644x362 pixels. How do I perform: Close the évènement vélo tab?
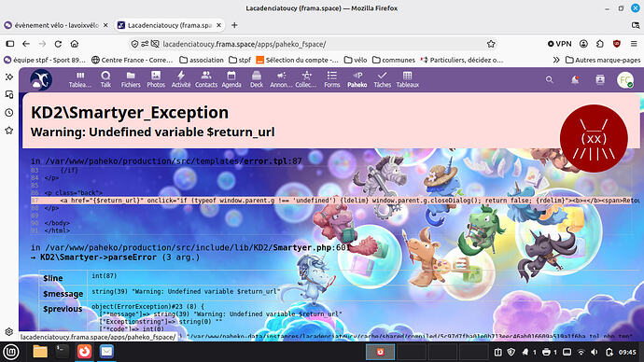coord(105,25)
